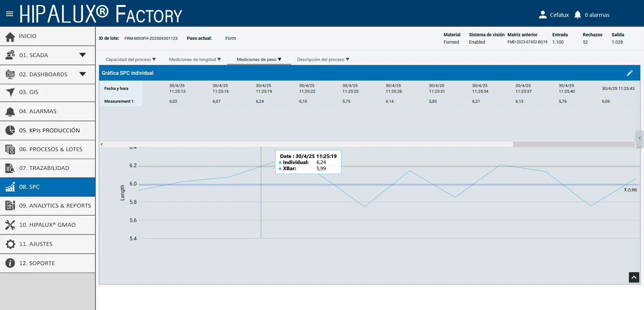Click the Cefalux user profile icon
The height and width of the screenshot is (310, 644).
tap(542, 15)
